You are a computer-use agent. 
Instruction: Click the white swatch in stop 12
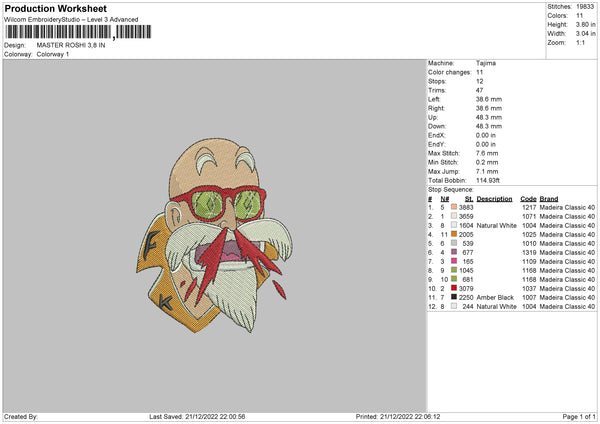[454, 306]
